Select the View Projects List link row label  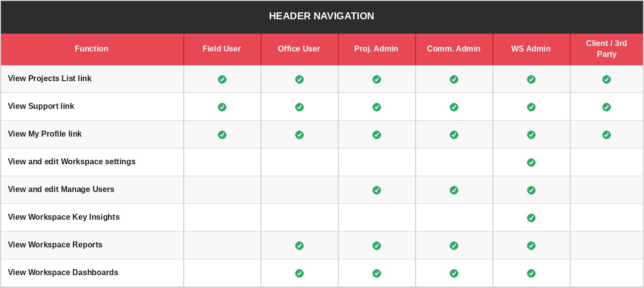click(x=50, y=79)
